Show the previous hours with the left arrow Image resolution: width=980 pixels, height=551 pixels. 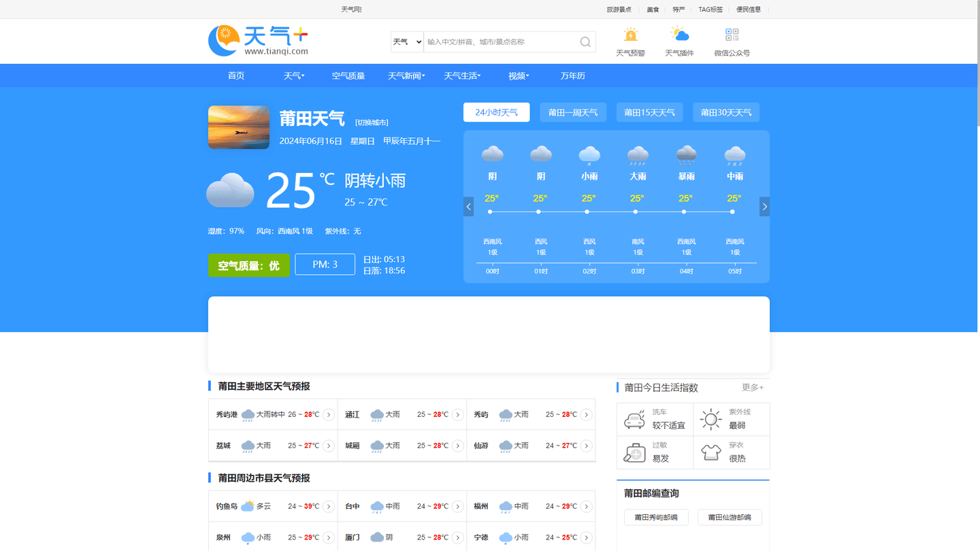click(x=468, y=207)
